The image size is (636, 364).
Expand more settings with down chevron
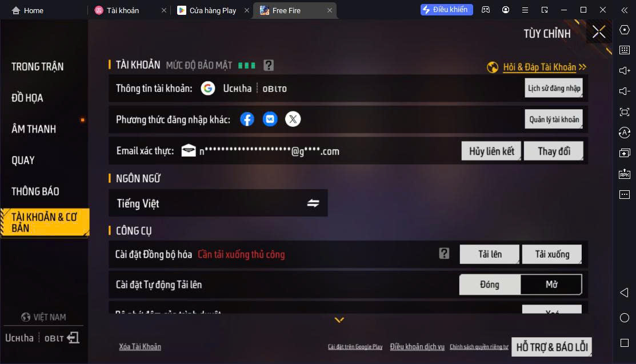click(x=339, y=320)
